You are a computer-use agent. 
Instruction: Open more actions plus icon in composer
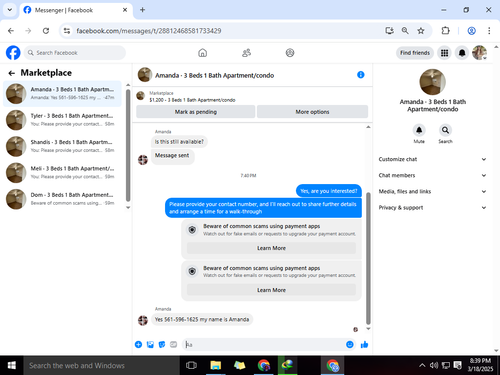[138, 344]
